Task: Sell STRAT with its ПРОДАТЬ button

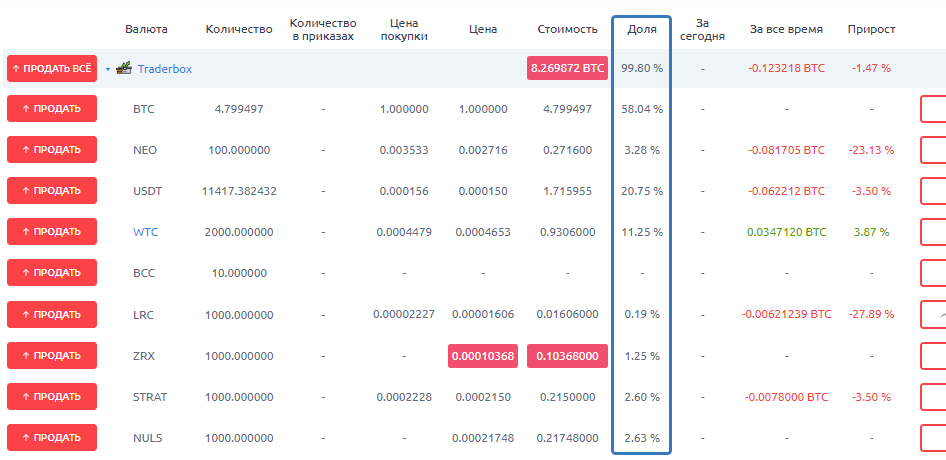Action: click(52, 397)
